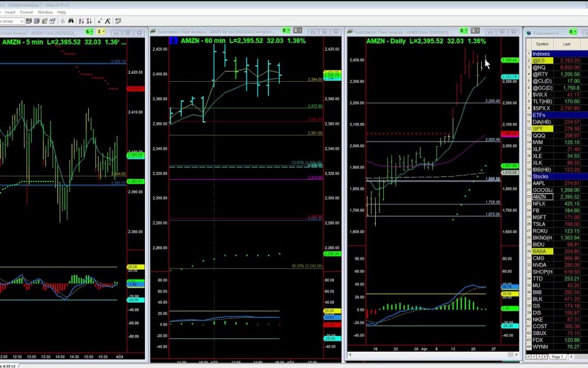588x368 pixels.
Task: Click the blue icon beside AMZN - 60 min
Action: 173,40
